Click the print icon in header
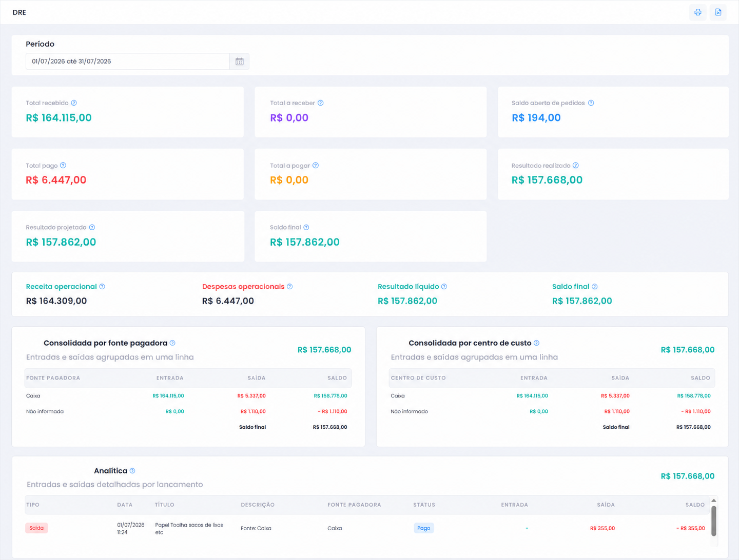This screenshot has height=560, width=739. pos(697,12)
